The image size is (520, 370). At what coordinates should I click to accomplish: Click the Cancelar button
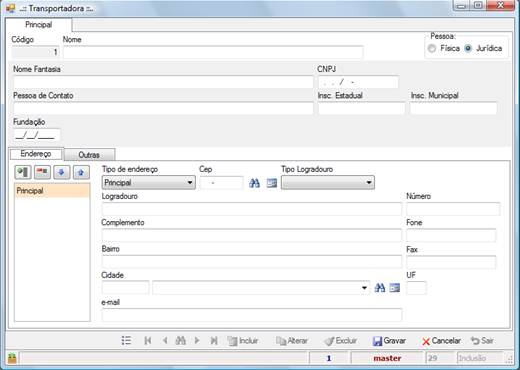pyautogui.click(x=441, y=341)
